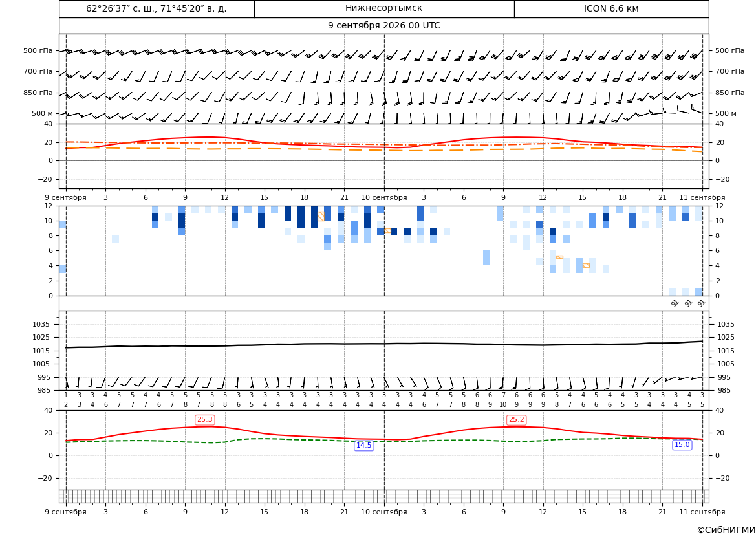Click the blue 15.0 minimum temperature label

[682, 445]
